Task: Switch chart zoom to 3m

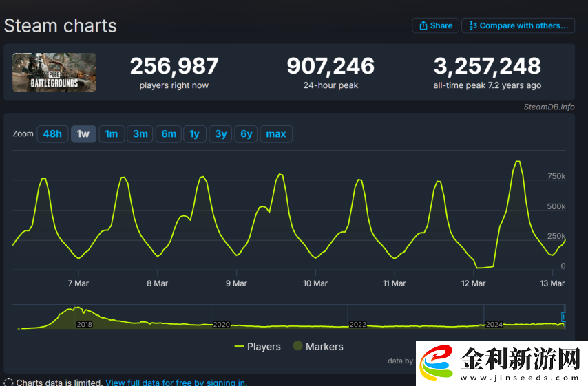Action: 140,133
